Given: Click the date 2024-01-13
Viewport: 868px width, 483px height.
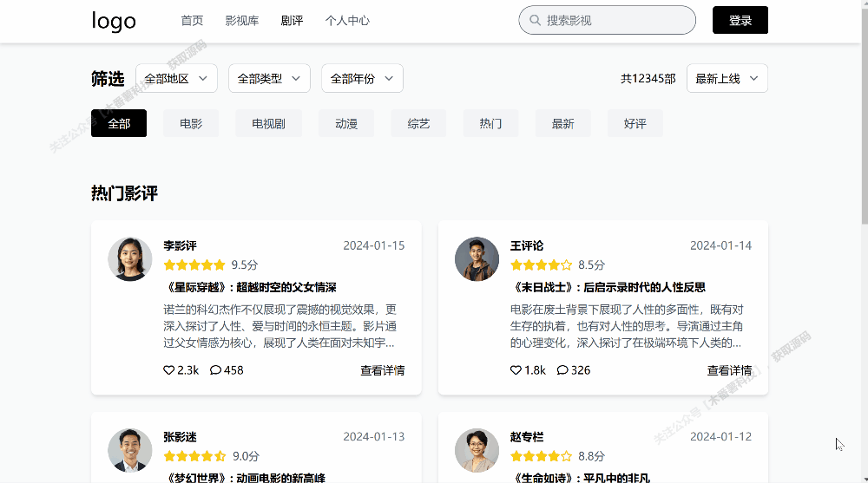Looking at the screenshot, I should [373, 437].
